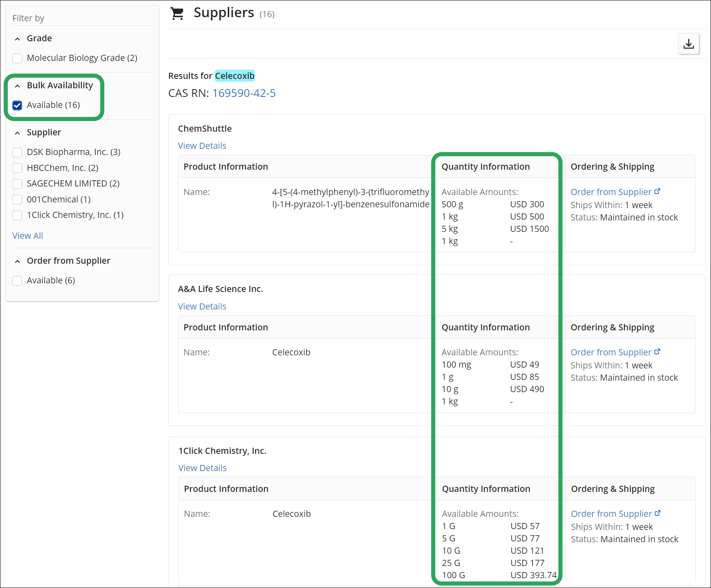Click 1Click Chemistry's Order from Supplier link
The height and width of the screenshot is (588, 711).
click(x=611, y=514)
